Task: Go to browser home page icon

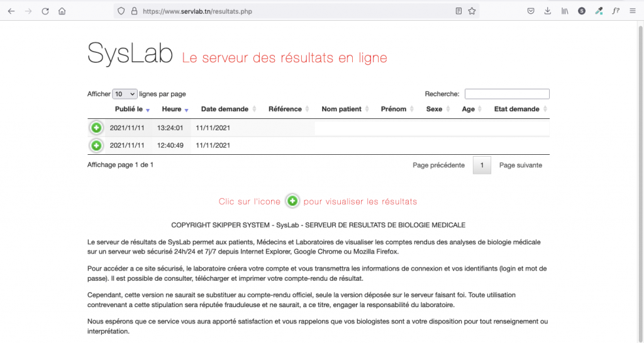Action: [62, 11]
